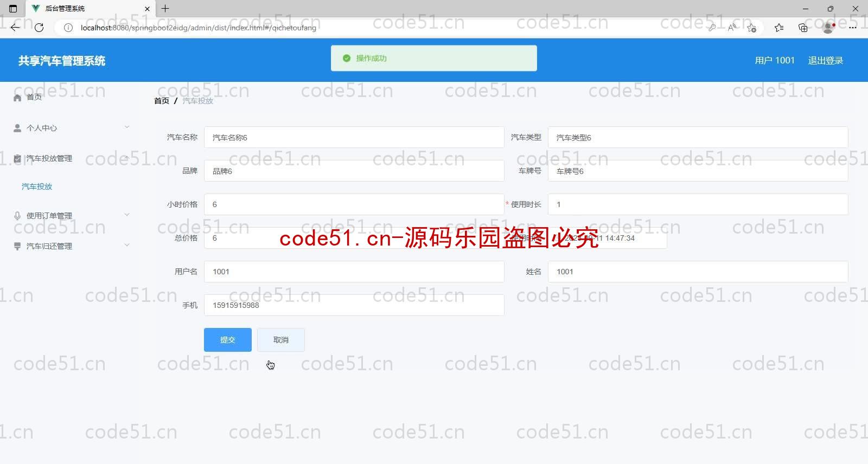The height and width of the screenshot is (464, 868).
Task: Open the favorites list icon
Action: point(779,28)
